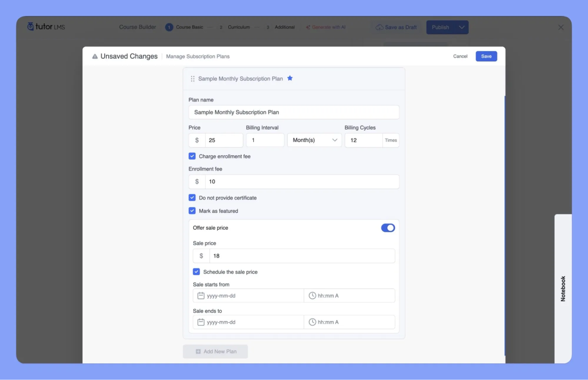The image size is (588, 380).
Task: Toggle the Offer sale price switch
Action: pyautogui.click(x=388, y=227)
